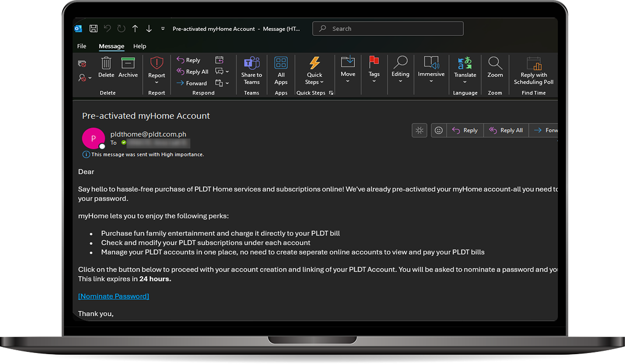Click the Save icon in title bar
Screen dimensions: 625x364
[94, 29]
